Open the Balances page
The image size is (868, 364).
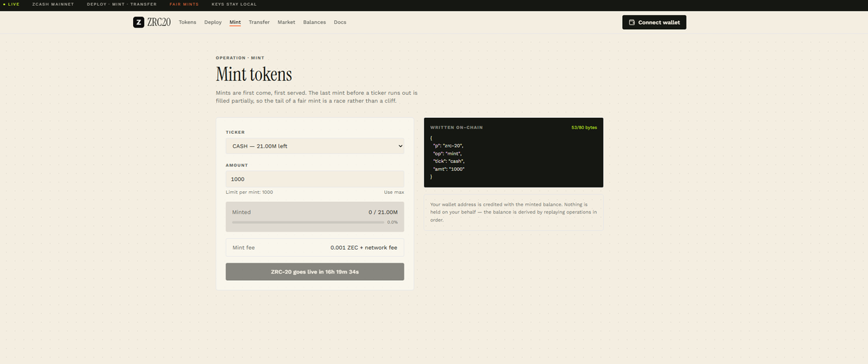click(315, 22)
